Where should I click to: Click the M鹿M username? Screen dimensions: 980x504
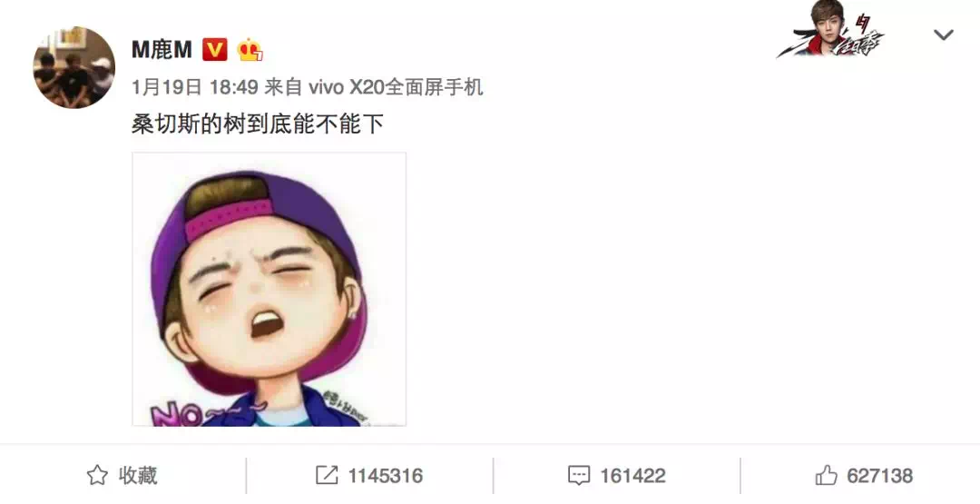[162, 49]
